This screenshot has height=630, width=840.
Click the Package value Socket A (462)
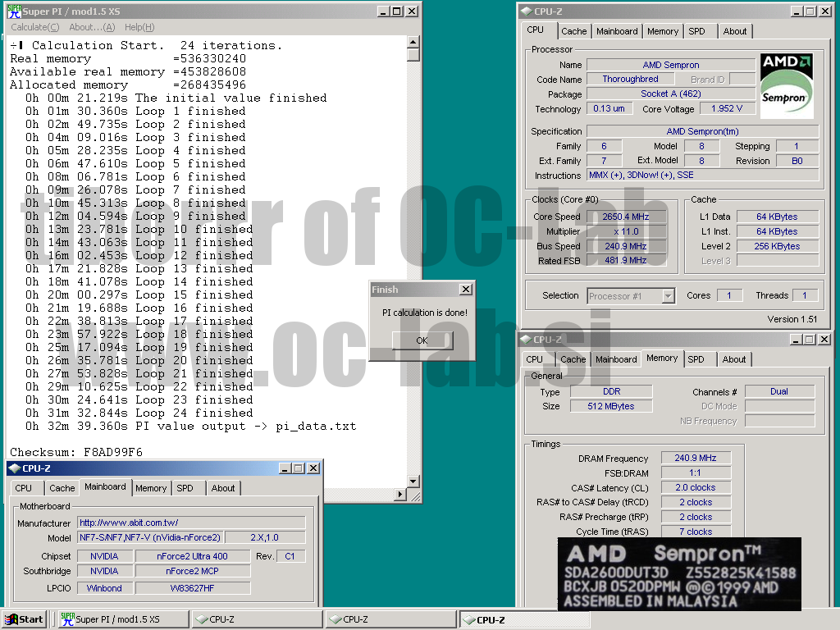[x=671, y=94]
